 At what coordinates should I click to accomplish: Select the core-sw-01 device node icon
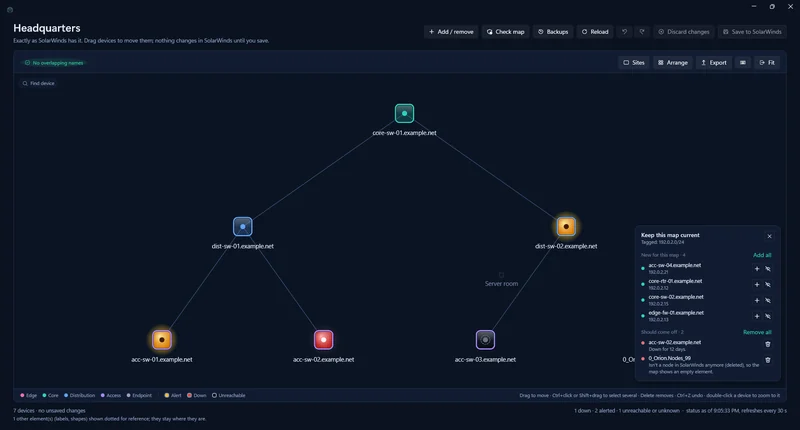404,113
